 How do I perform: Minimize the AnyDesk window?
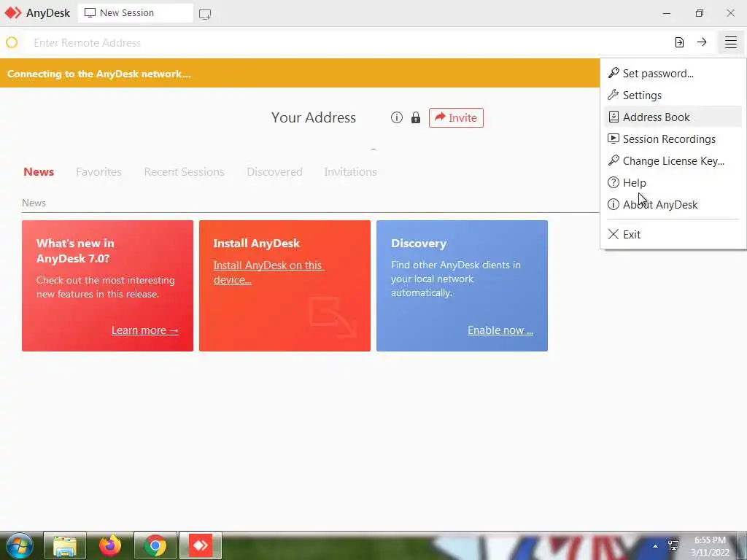[x=667, y=13]
